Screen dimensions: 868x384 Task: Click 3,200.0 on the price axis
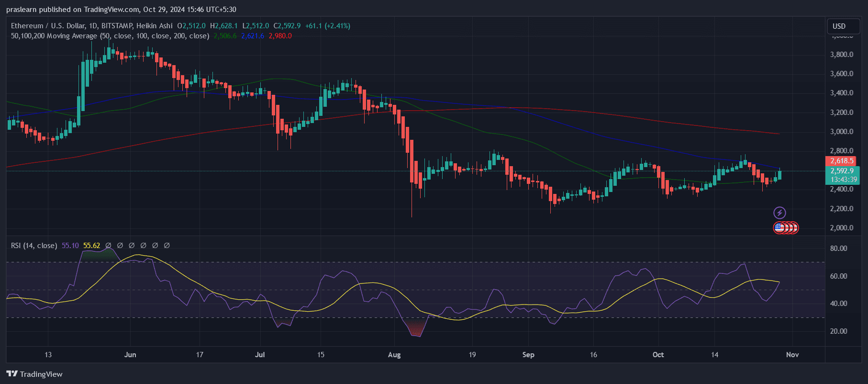(x=842, y=113)
